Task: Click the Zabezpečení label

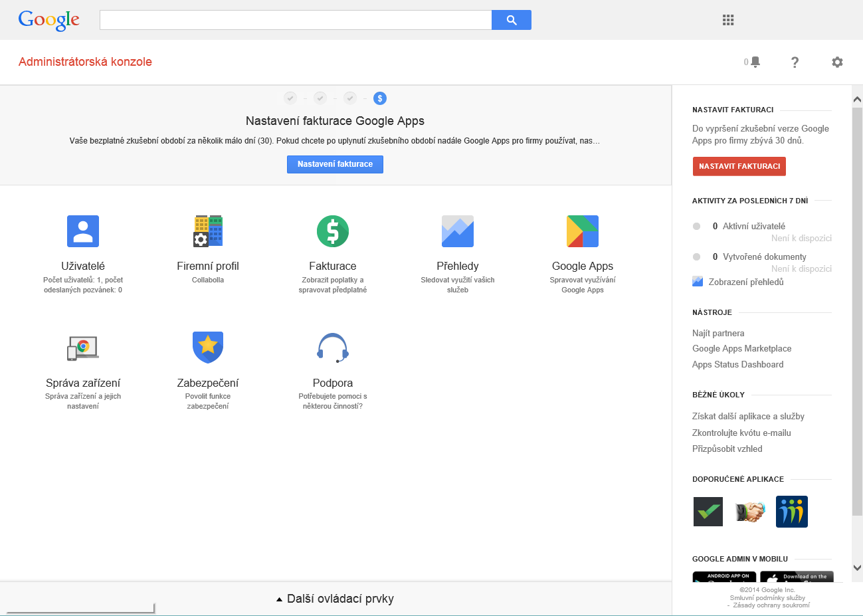Action: pyautogui.click(x=208, y=383)
